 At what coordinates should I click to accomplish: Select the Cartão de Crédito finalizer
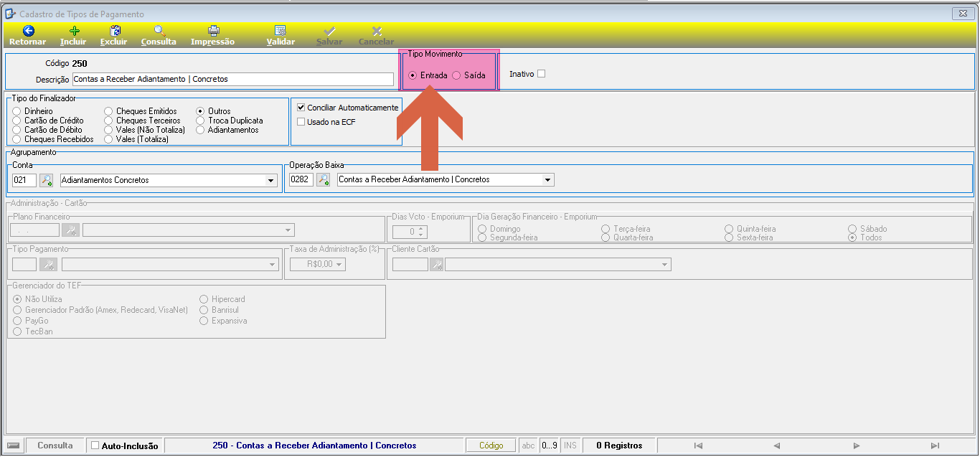(x=17, y=121)
